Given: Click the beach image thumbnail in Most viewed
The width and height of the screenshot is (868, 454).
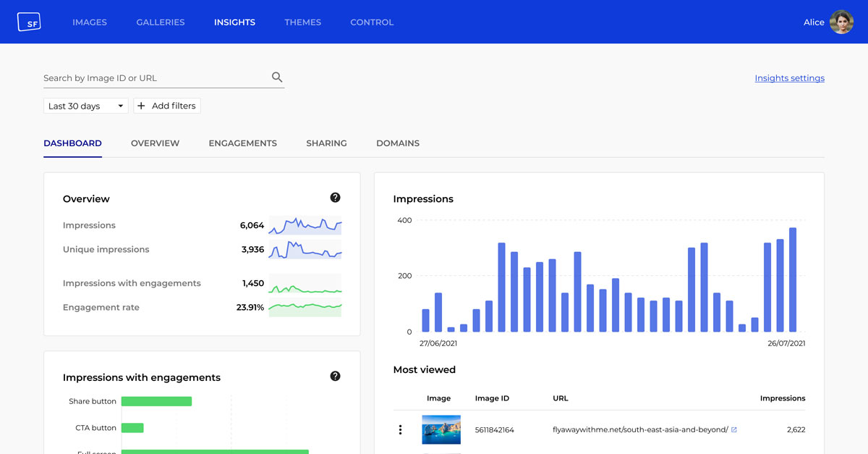Looking at the screenshot, I should (x=441, y=429).
